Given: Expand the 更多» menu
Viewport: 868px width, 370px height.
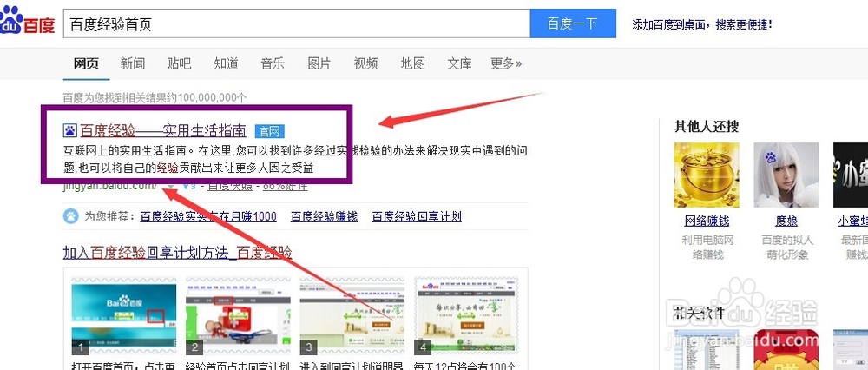Looking at the screenshot, I should tap(506, 63).
